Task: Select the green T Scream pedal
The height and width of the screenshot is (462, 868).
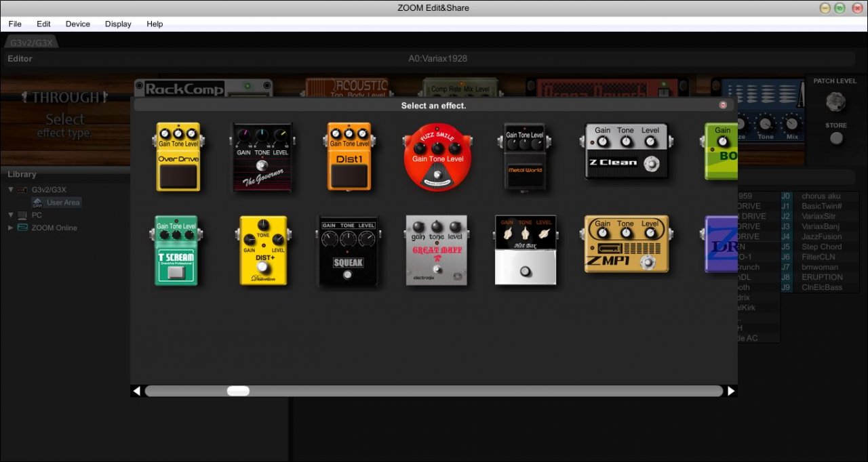Action: coord(176,250)
